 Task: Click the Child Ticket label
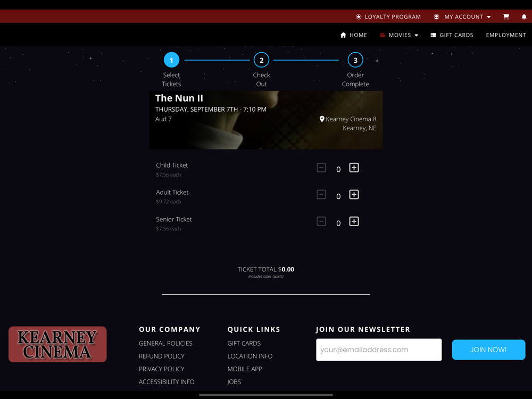(x=172, y=165)
